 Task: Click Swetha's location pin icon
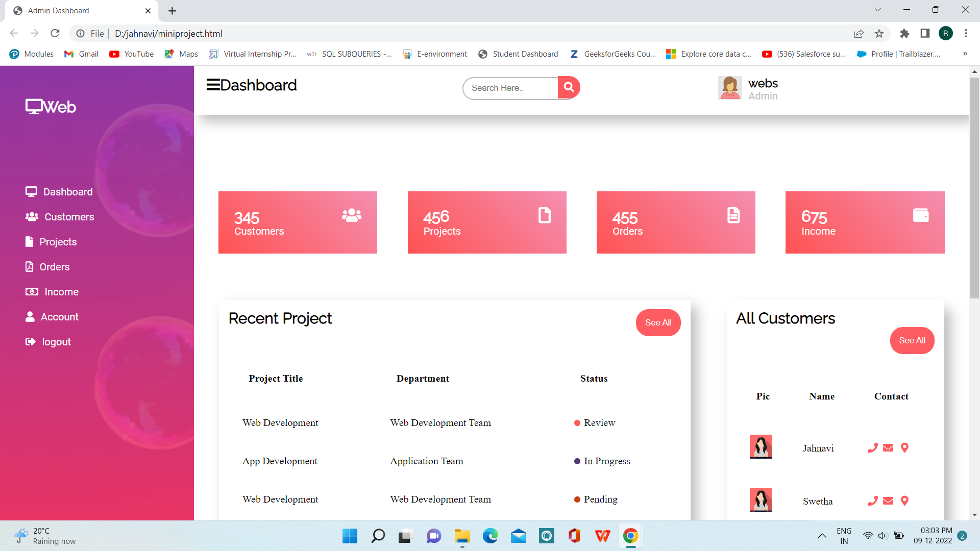coord(904,501)
